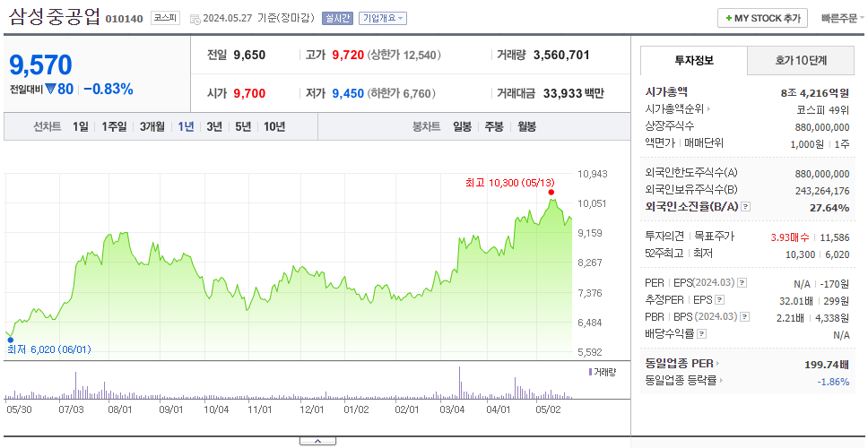Click the 2.21배 PBR value
This screenshot has height=448, width=868.
pyautogui.click(x=789, y=319)
